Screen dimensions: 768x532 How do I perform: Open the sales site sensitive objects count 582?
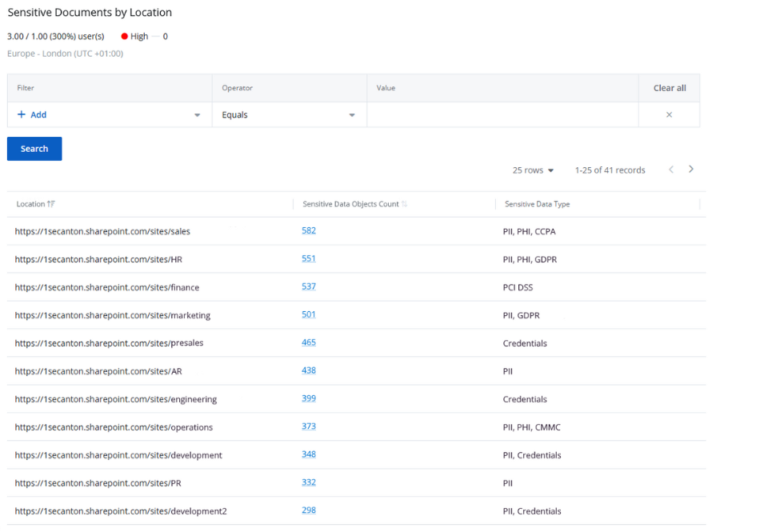click(309, 230)
